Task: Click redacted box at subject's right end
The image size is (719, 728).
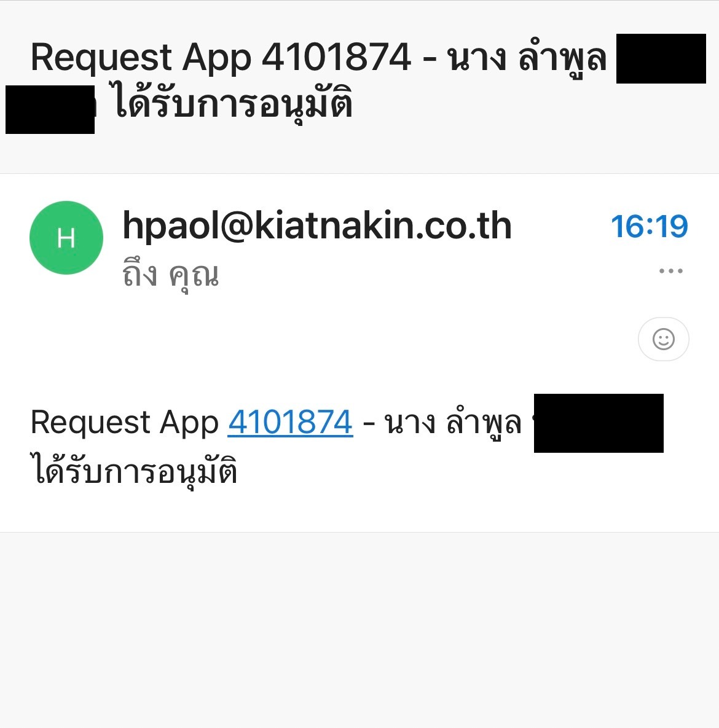Action: tap(661, 58)
